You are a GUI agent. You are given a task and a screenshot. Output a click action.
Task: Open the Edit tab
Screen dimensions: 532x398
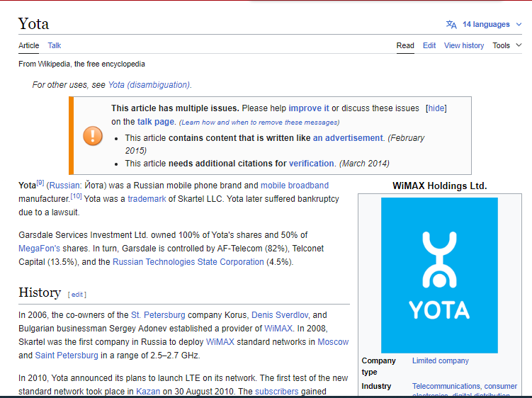point(429,45)
